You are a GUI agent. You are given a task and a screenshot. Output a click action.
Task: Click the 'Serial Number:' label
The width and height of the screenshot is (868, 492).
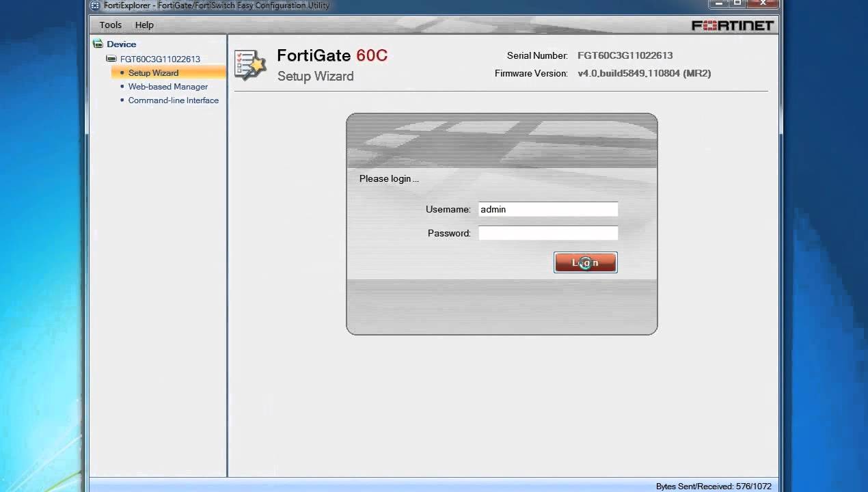coord(537,55)
